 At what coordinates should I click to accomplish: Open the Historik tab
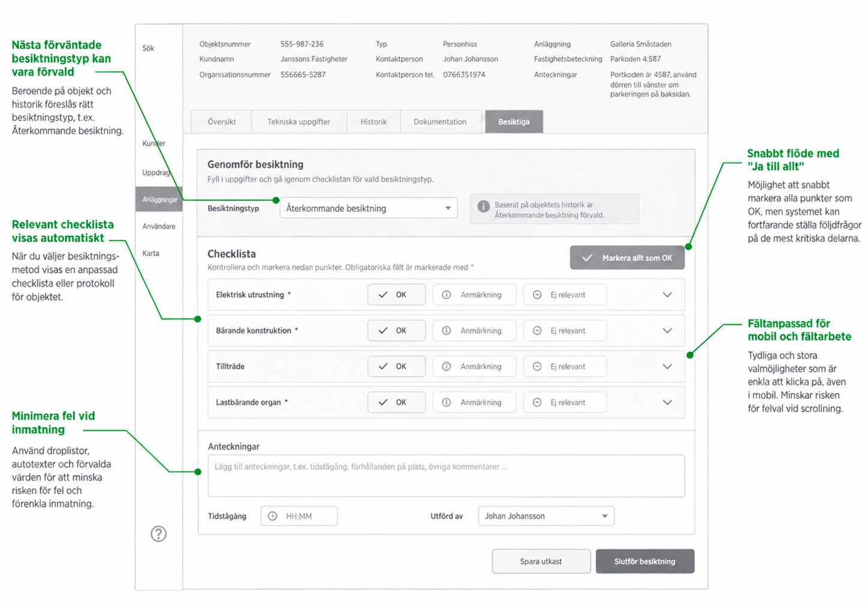pos(373,122)
